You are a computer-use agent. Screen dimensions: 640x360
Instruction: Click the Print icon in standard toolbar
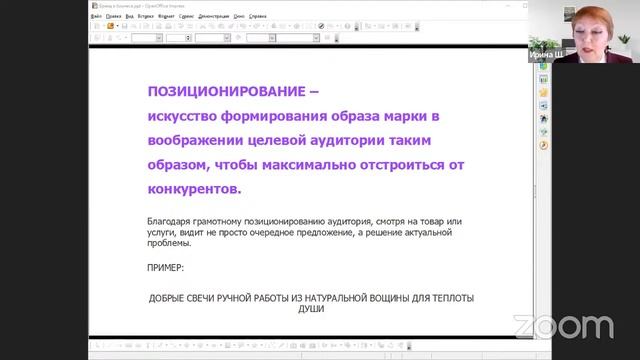168,26
